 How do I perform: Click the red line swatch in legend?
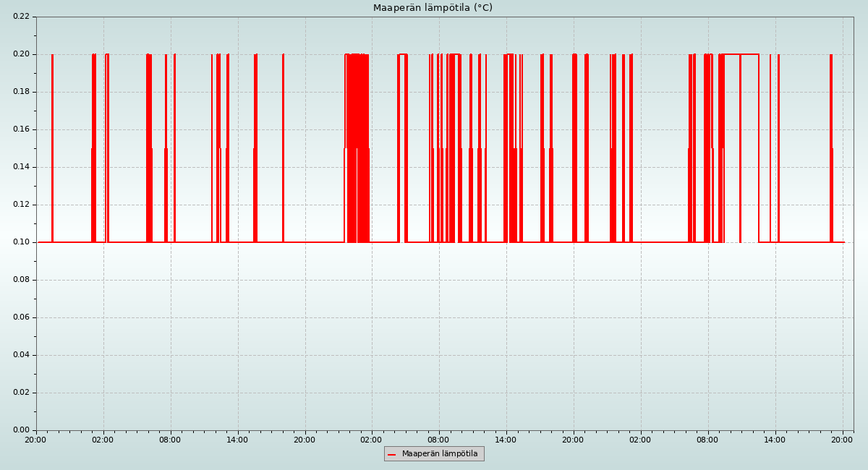(x=392, y=454)
